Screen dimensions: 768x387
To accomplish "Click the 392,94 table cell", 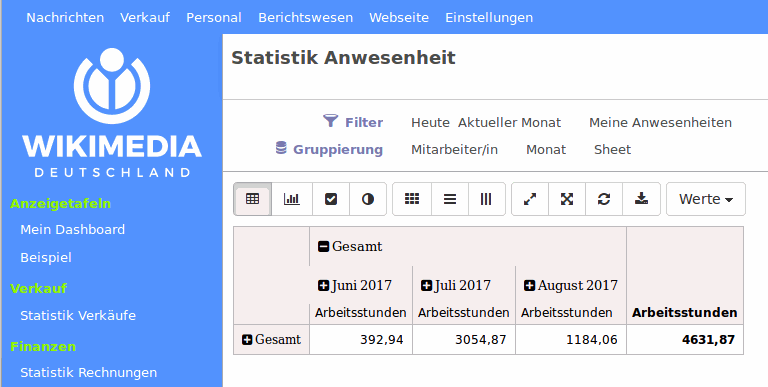I will pyautogui.click(x=361, y=339).
